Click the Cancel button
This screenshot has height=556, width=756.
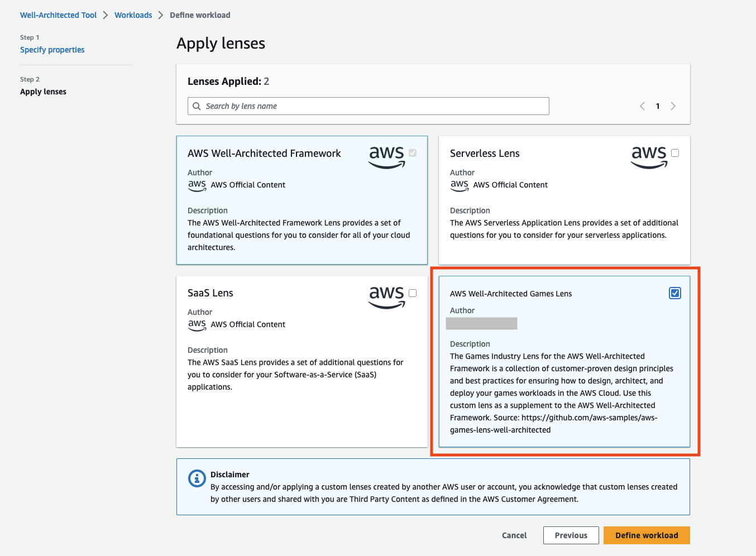click(x=514, y=535)
